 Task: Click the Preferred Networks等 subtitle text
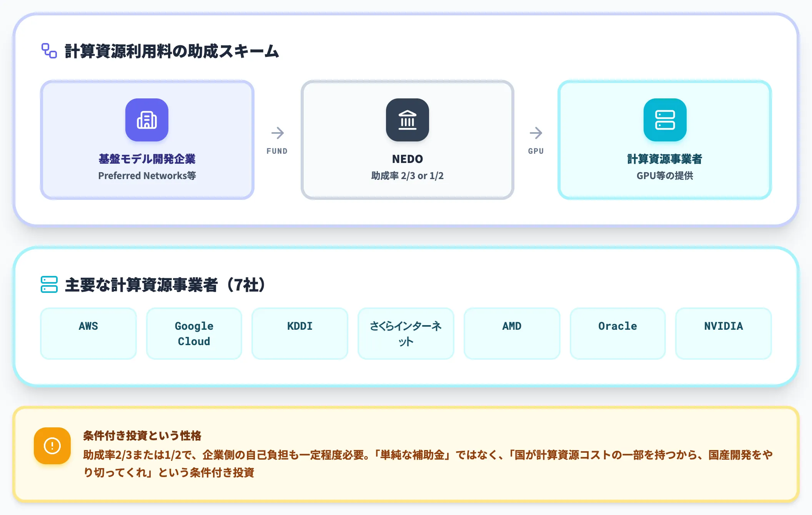[147, 176]
